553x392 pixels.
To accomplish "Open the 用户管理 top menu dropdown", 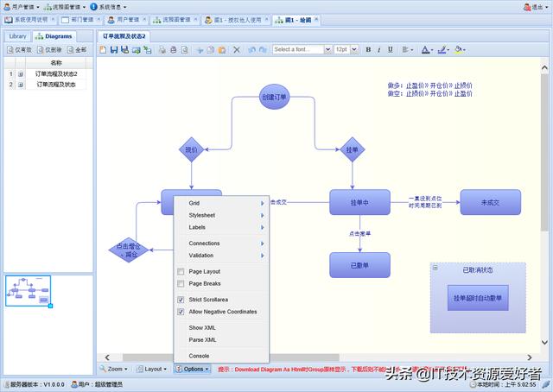I will click(22, 7).
